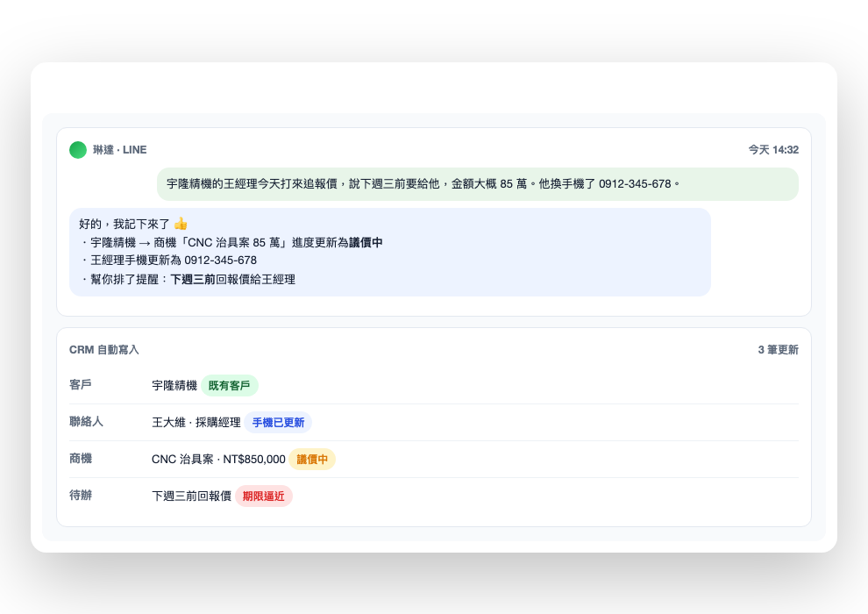Click the 'CRM 自動寫入' heading
The height and width of the screenshot is (614, 868).
[x=104, y=350]
